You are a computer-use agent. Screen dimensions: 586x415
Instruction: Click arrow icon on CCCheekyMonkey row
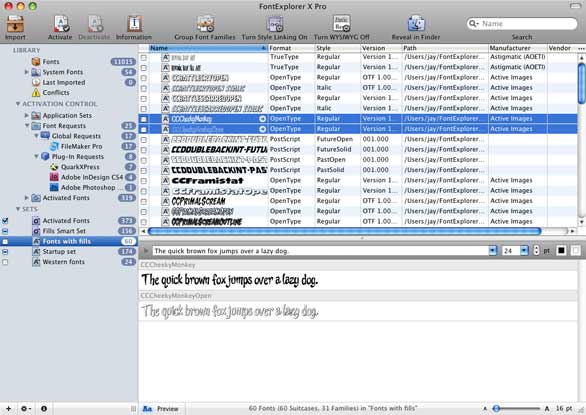262,119
